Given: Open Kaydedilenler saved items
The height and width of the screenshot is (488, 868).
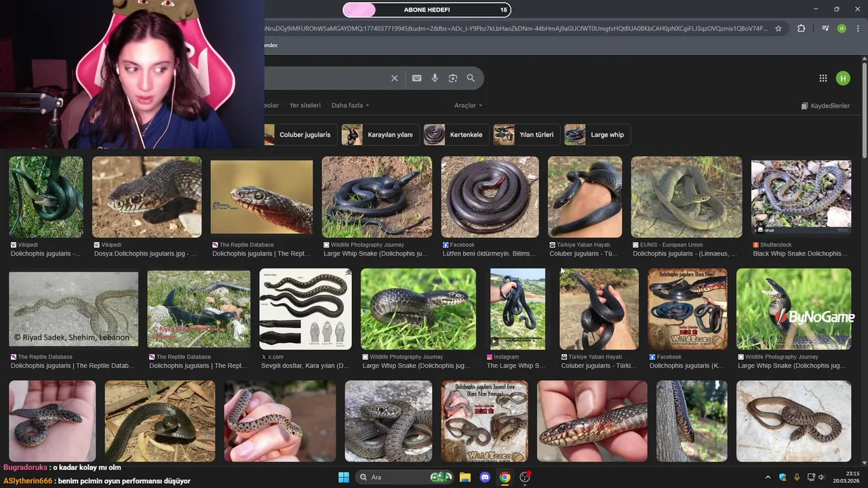Looking at the screenshot, I should (x=825, y=106).
